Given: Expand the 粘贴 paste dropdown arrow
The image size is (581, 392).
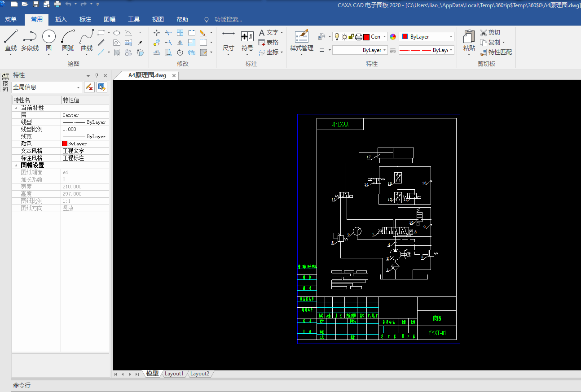Looking at the screenshot, I should 469,55.
